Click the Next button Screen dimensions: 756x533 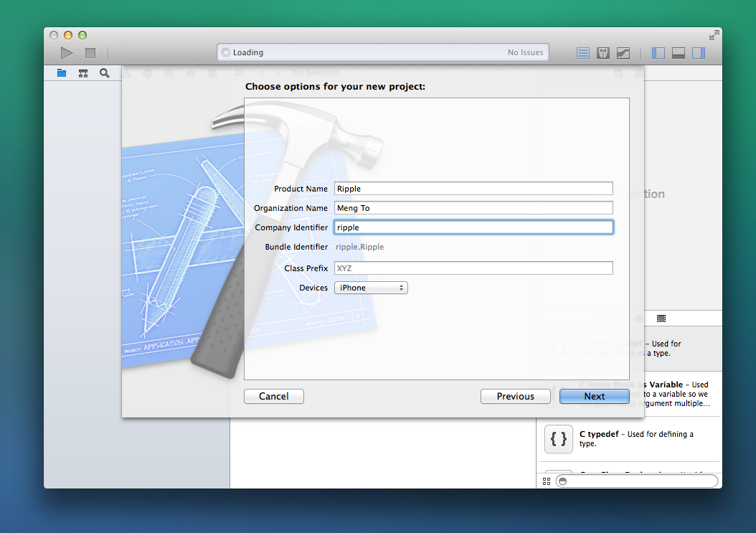(594, 396)
